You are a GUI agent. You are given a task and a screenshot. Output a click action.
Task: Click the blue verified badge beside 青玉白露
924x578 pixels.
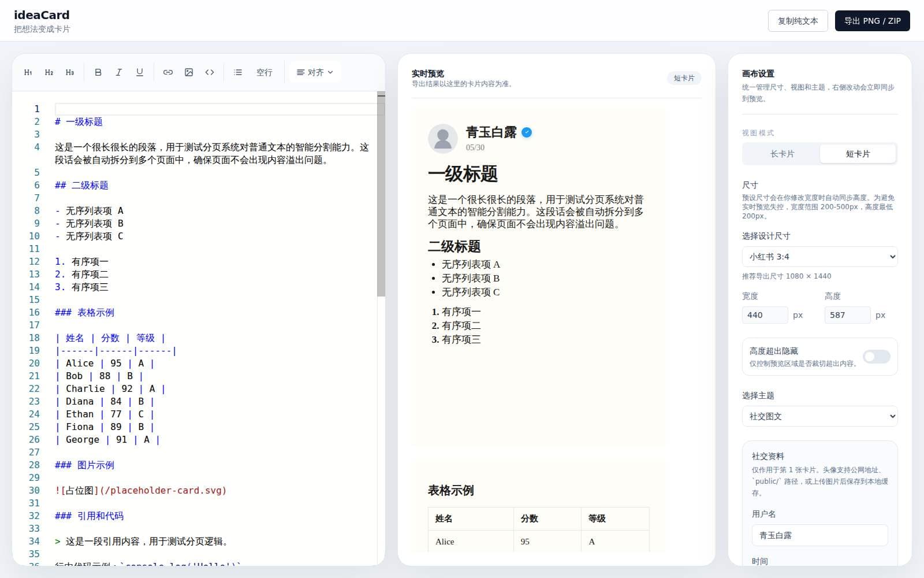point(527,132)
